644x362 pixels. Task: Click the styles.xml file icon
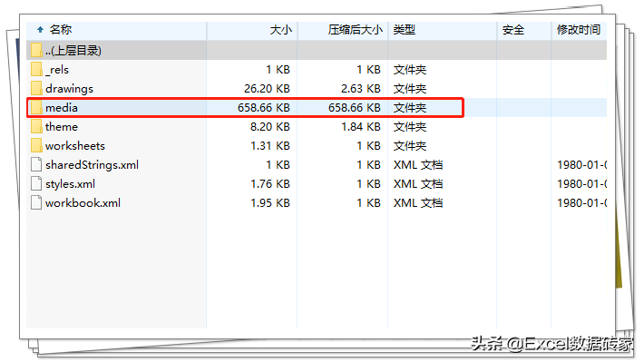(36, 183)
